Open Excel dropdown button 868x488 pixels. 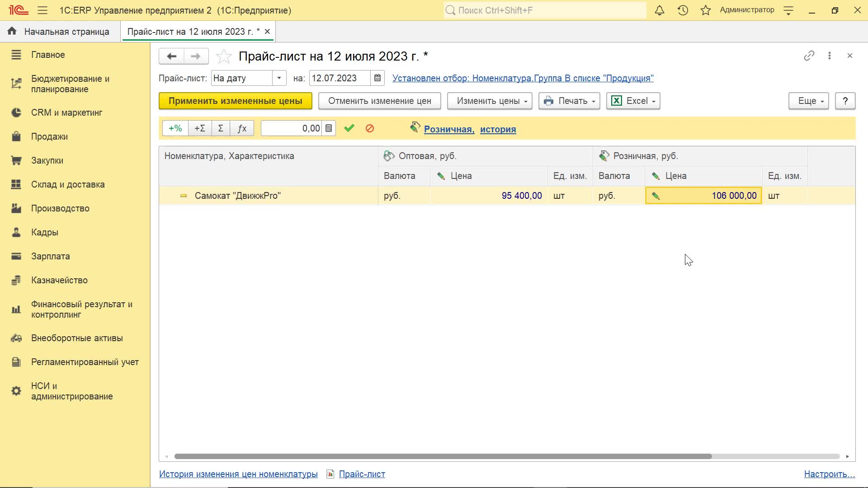633,101
